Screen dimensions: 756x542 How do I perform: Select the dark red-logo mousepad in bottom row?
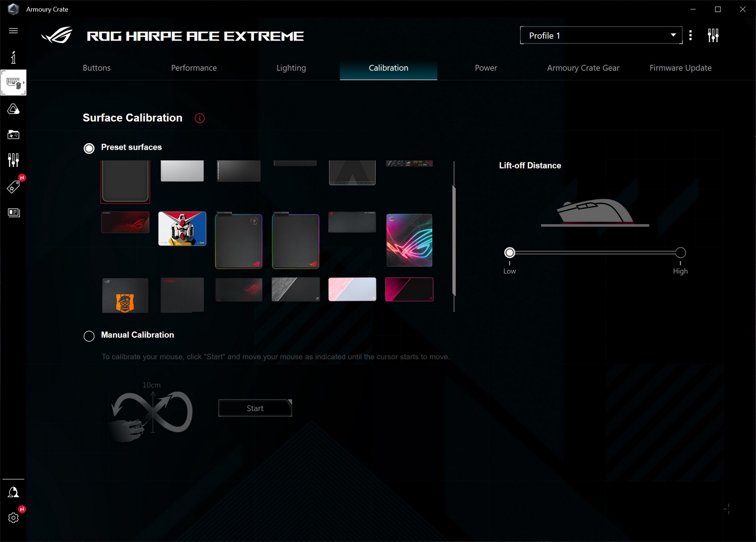(x=239, y=289)
